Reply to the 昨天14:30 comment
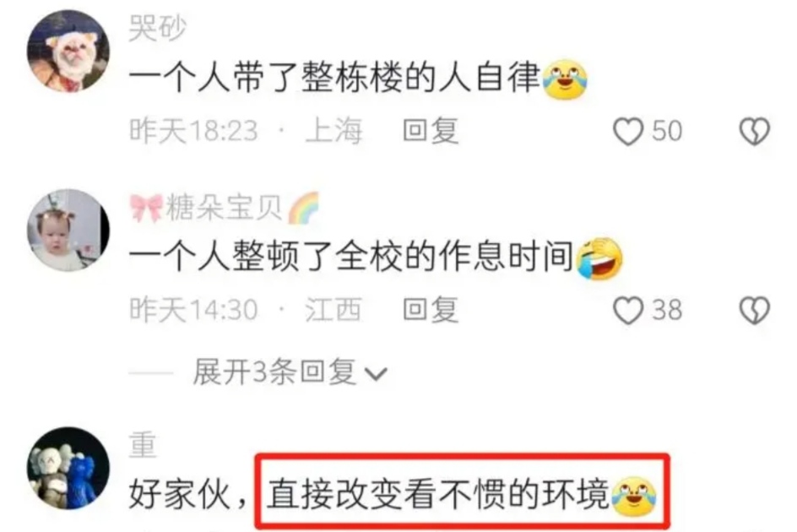 (431, 310)
